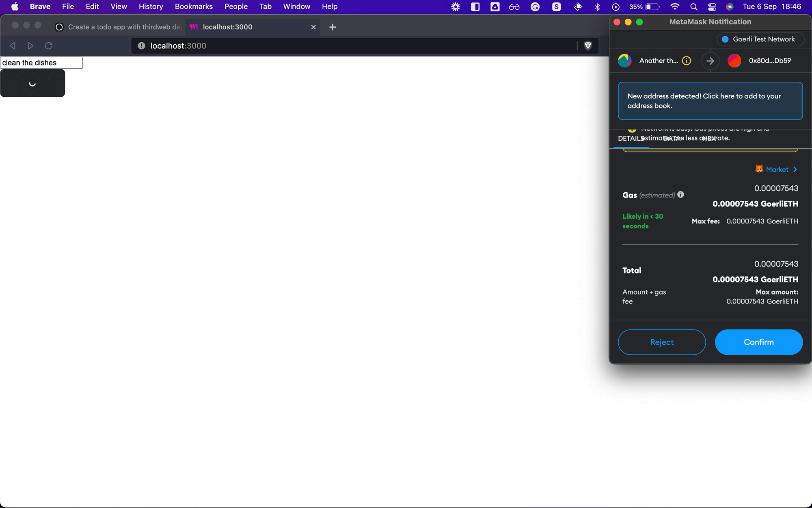Image resolution: width=812 pixels, height=508 pixels.
Task: Click the gas estimate info icon
Action: point(681,195)
